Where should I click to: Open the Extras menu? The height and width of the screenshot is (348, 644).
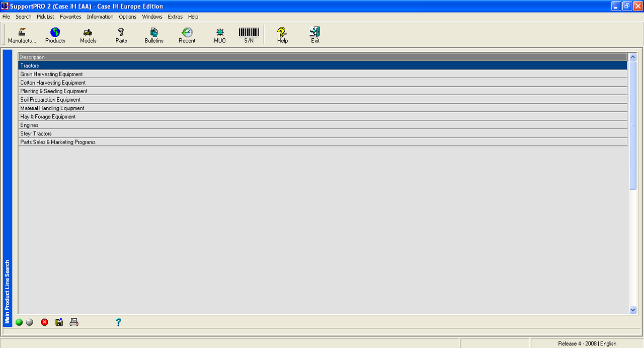point(176,17)
